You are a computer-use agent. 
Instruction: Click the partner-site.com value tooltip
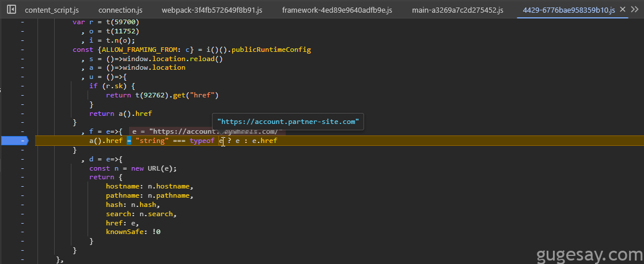tap(288, 122)
